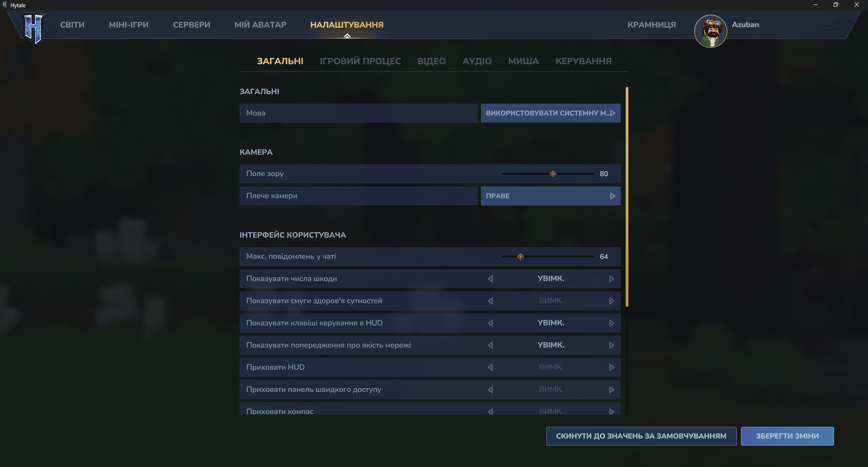Switch to the ВІДЕО settings tab
The height and width of the screenshot is (467, 868).
[x=431, y=61]
